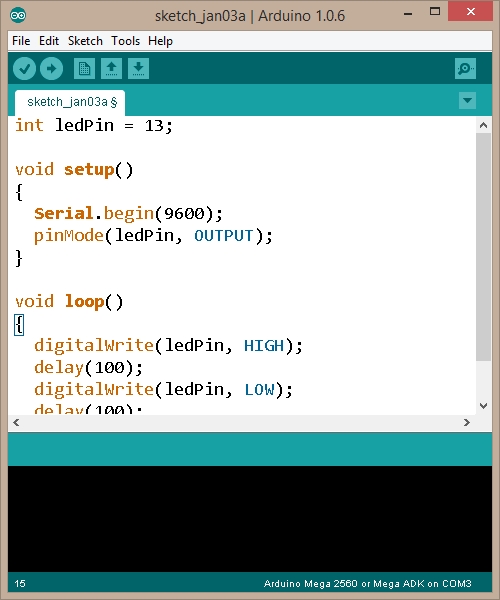The height and width of the screenshot is (600, 500).
Task: Open the Serial Monitor magnifier icon
Action: [465, 69]
